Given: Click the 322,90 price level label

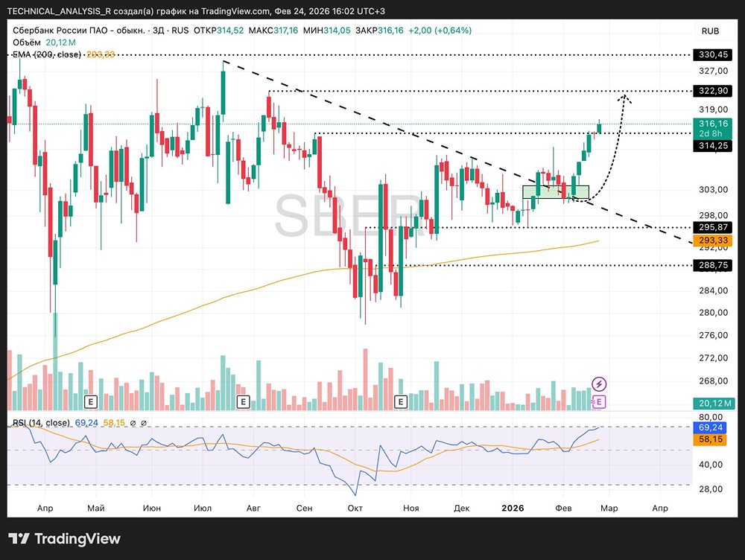Looking at the screenshot, I should click(713, 91).
